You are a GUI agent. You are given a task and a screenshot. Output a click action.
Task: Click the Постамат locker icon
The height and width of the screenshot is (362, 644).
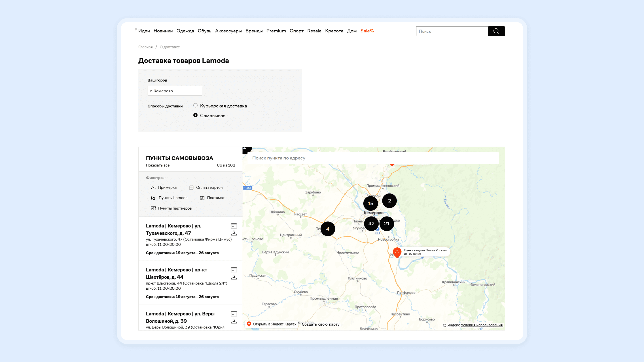pyautogui.click(x=202, y=198)
